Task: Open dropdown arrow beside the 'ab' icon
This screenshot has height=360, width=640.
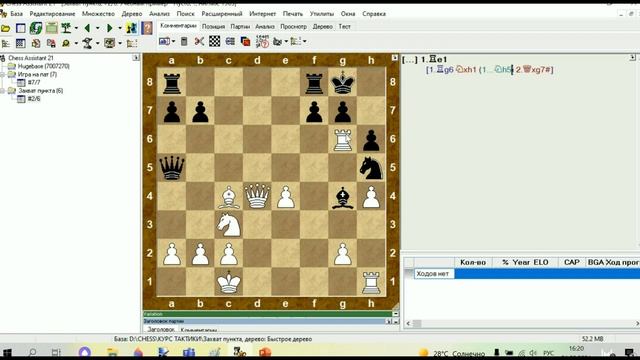Action: tap(173, 42)
